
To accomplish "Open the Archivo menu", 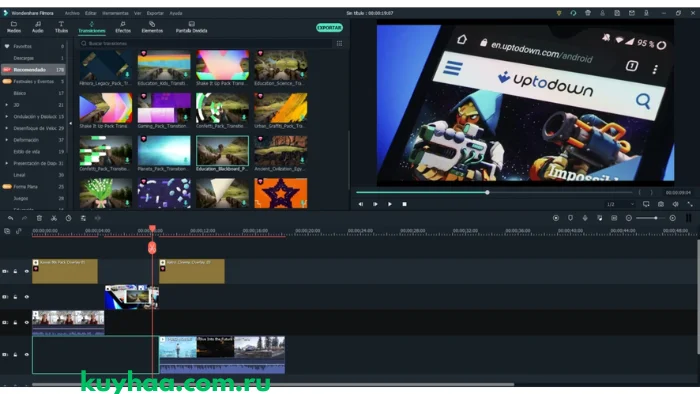I will pyautogui.click(x=72, y=13).
